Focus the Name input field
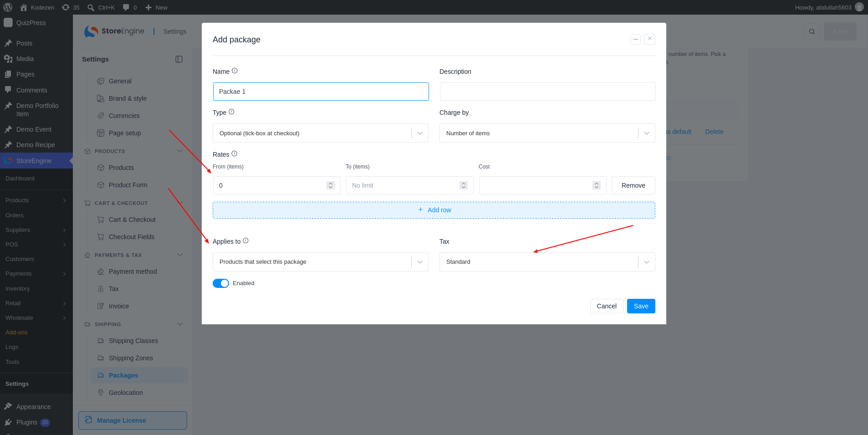868x435 pixels. click(x=321, y=92)
